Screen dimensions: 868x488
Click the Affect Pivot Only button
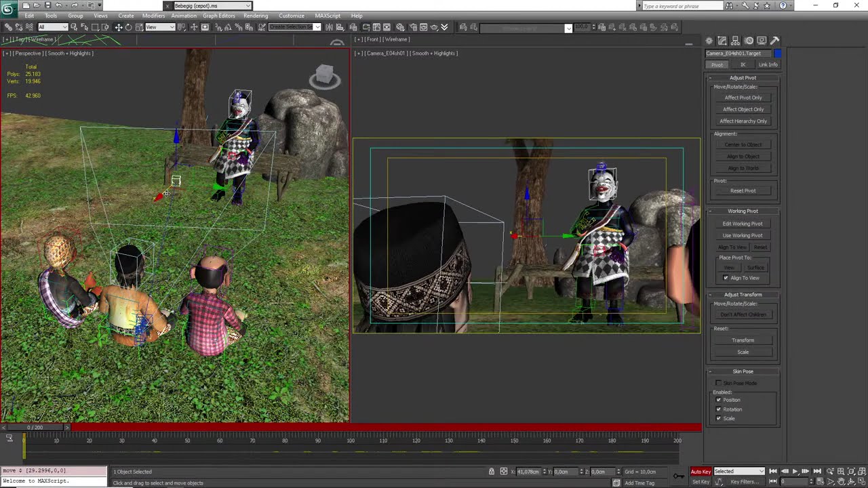click(x=743, y=98)
